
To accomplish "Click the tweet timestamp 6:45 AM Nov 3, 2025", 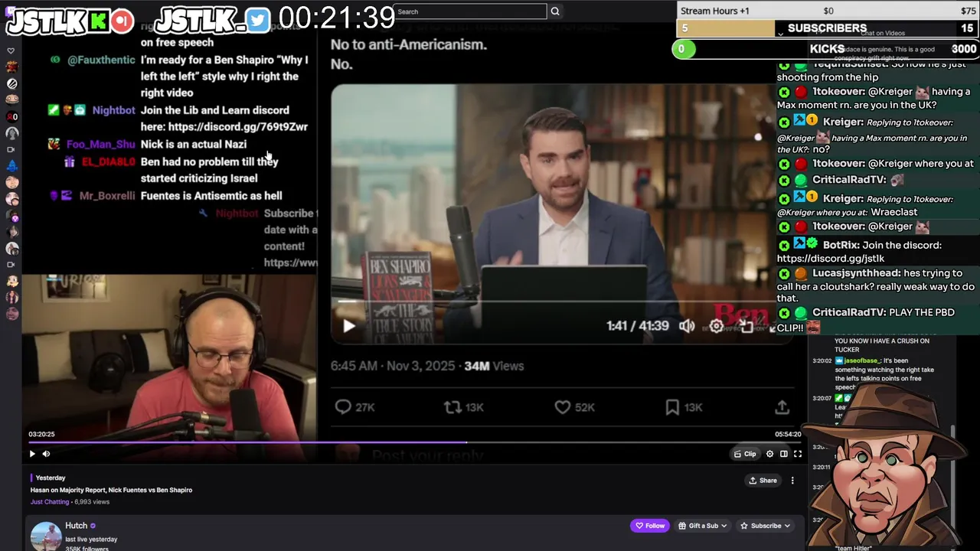I will pyautogui.click(x=392, y=366).
